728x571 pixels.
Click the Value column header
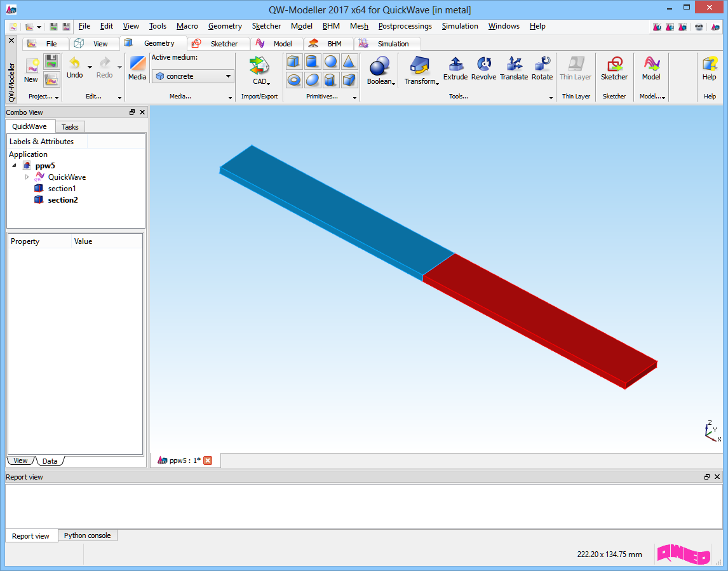pyautogui.click(x=107, y=241)
